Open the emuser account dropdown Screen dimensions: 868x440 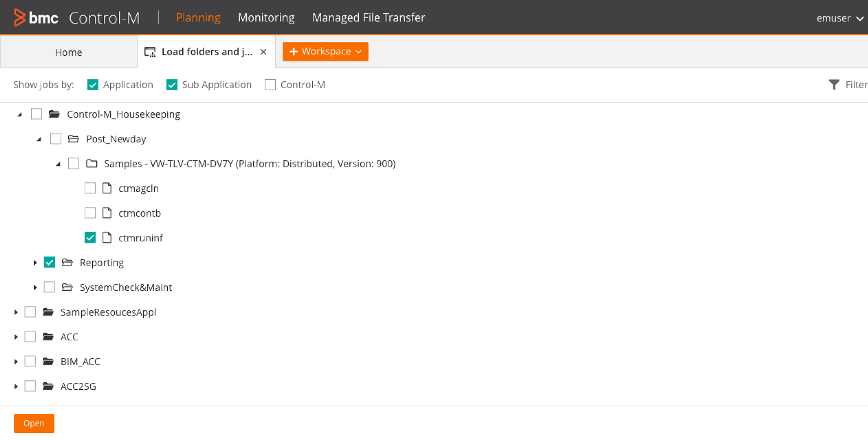click(840, 18)
